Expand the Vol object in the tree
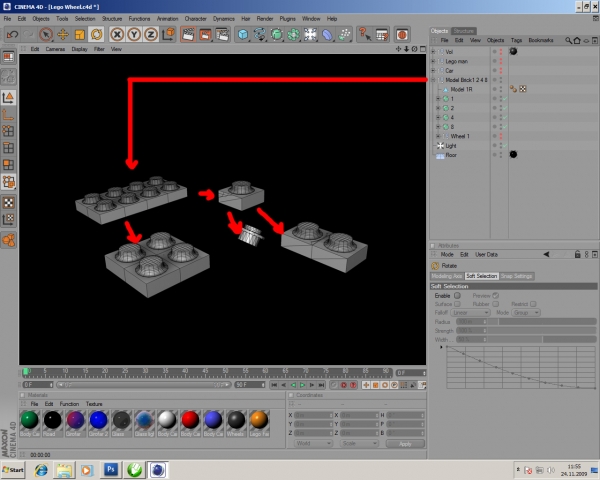This screenshot has height=480, width=600. point(433,52)
